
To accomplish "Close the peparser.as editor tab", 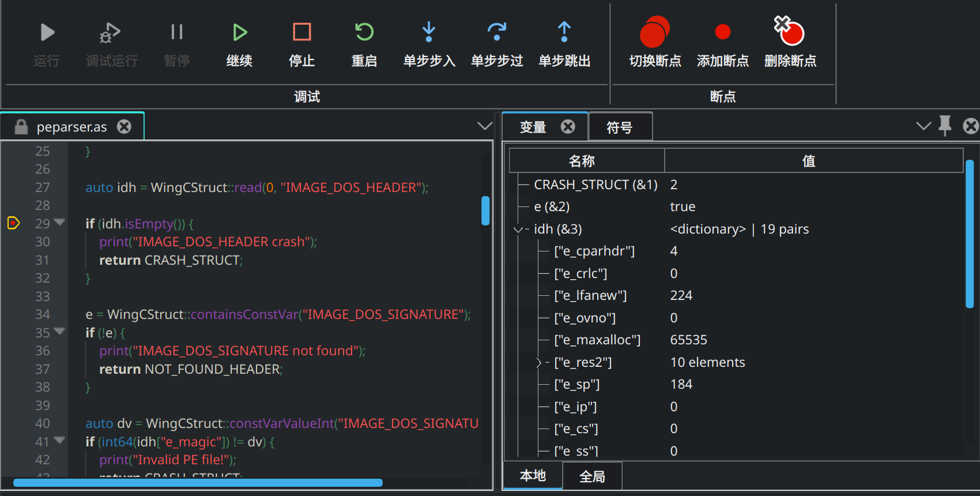I will (x=124, y=126).
